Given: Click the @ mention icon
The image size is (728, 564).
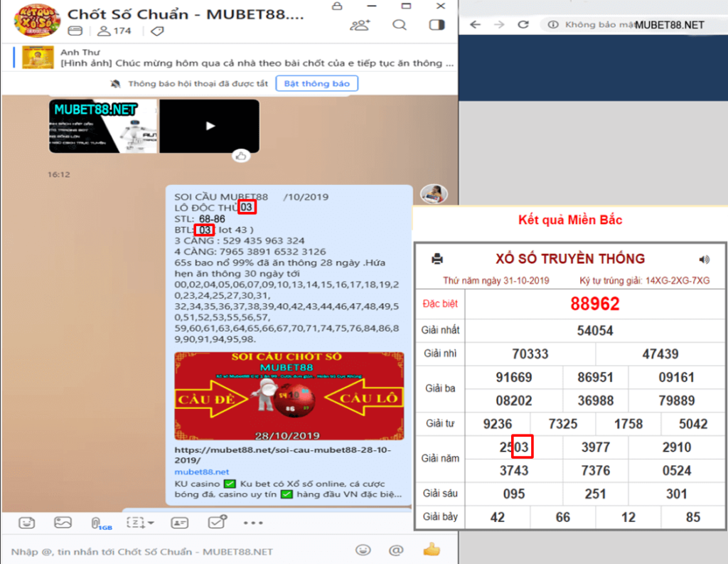Looking at the screenshot, I should point(396,550).
